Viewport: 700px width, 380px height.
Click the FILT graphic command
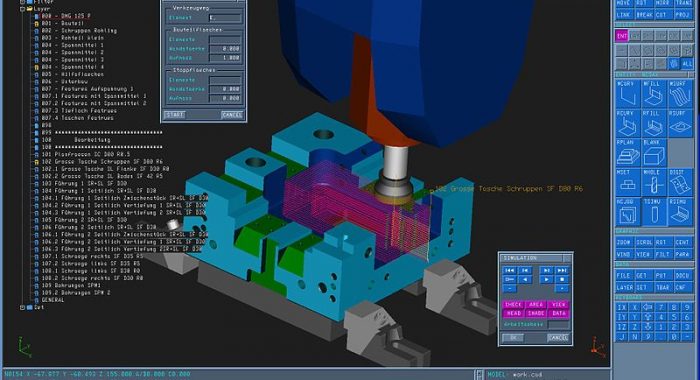point(663,254)
